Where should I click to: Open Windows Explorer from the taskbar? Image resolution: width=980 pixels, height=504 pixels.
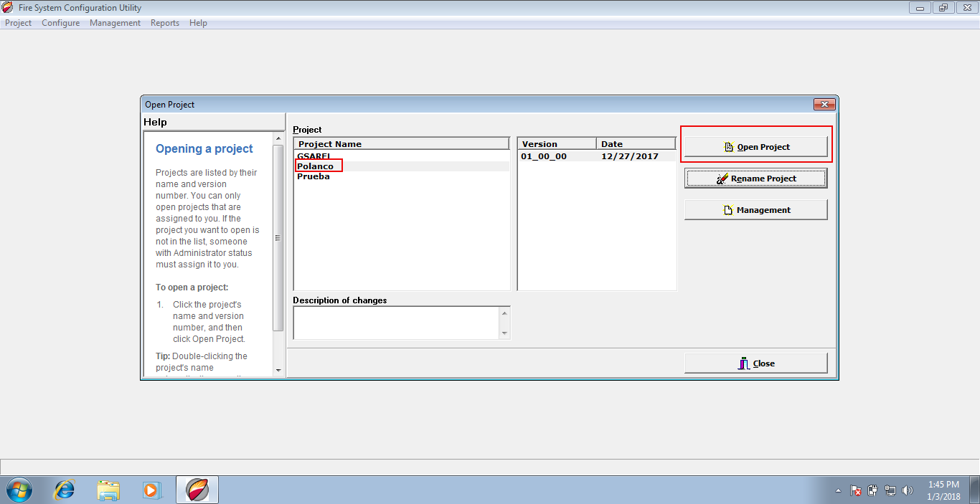pos(108,490)
